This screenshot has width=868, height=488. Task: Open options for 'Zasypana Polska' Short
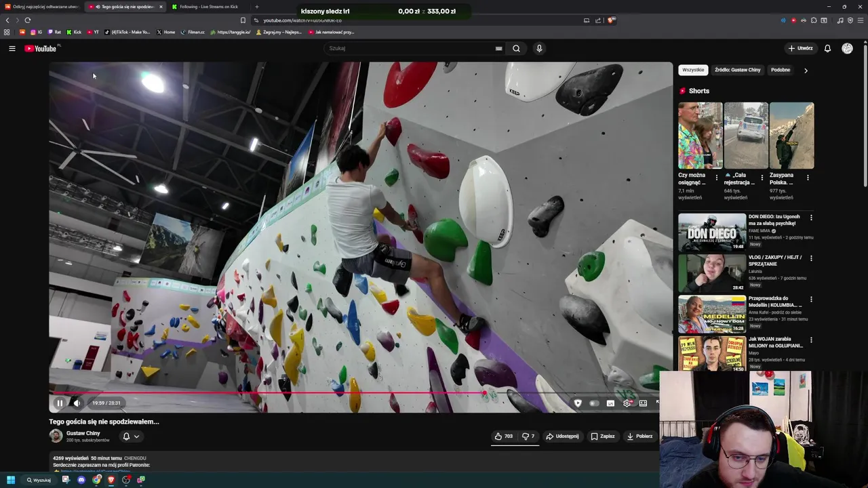[x=808, y=178]
